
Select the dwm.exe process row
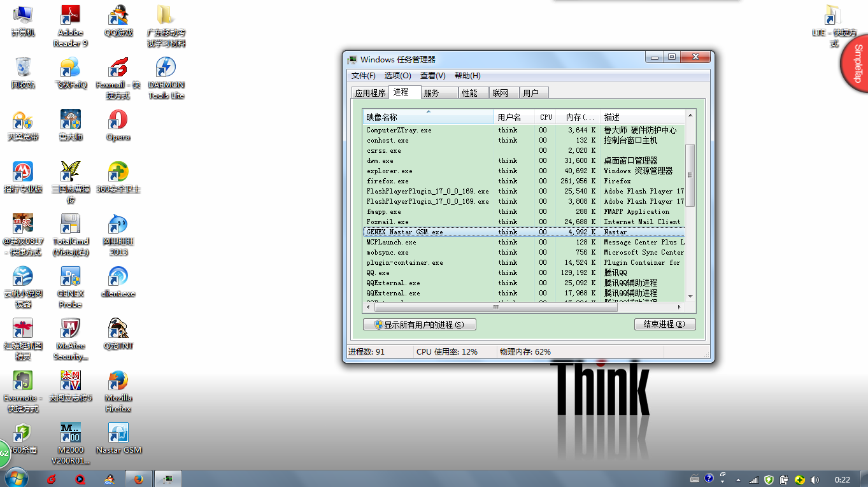click(x=524, y=160)
